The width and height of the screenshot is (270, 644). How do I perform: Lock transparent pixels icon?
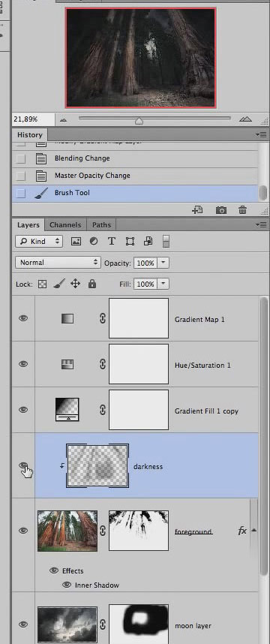(x=42, y=284)
